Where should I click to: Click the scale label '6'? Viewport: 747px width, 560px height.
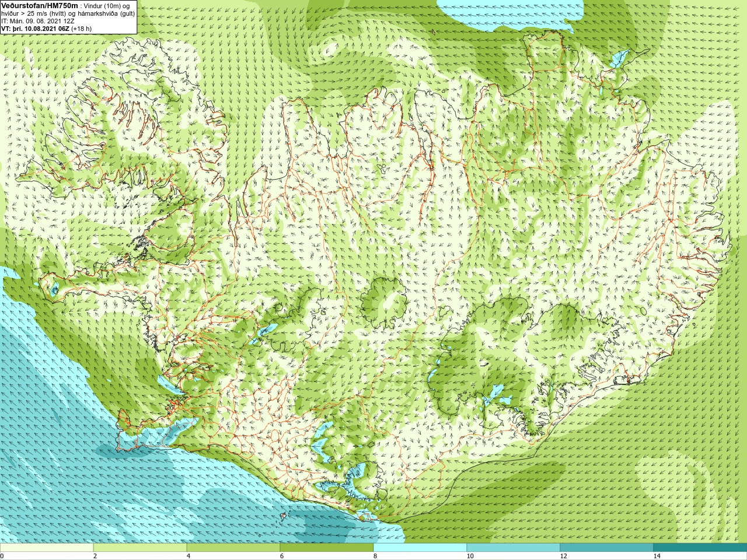281,556
